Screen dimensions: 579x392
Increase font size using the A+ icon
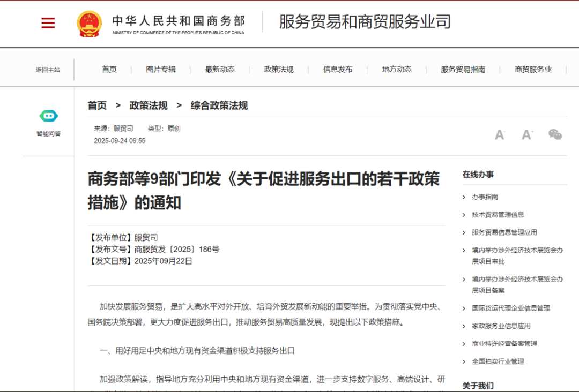click(526, 135)
